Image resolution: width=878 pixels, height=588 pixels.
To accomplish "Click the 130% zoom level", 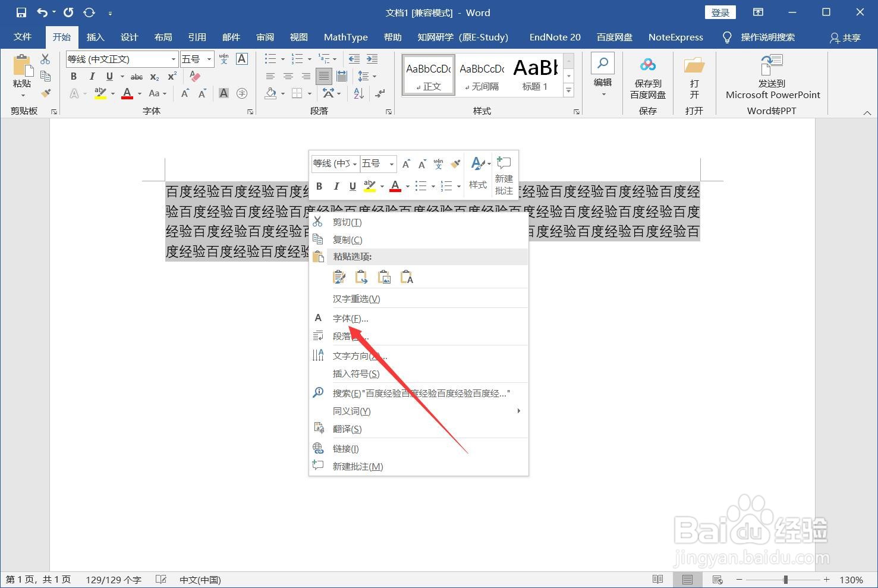I will (851, 580).
